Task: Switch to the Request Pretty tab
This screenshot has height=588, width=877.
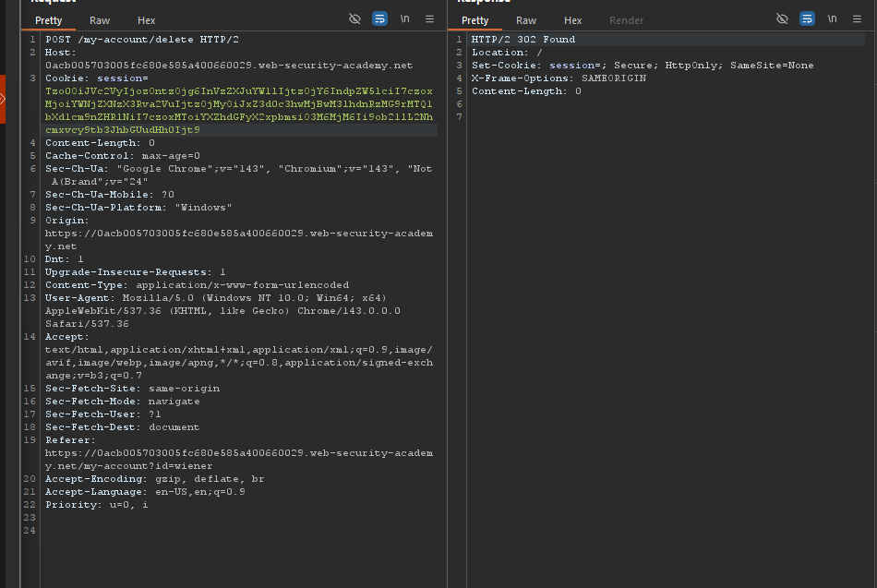Action: (x=49, y=20)
